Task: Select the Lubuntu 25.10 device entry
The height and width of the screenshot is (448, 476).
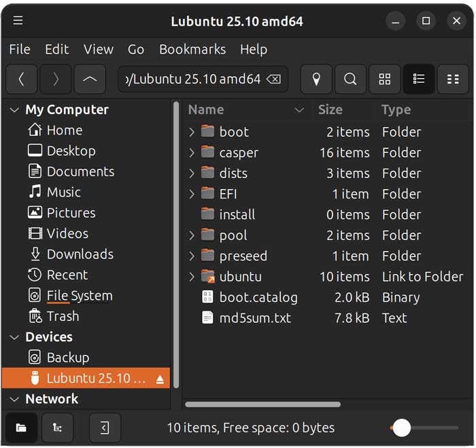Action: [x=86, y=378]
